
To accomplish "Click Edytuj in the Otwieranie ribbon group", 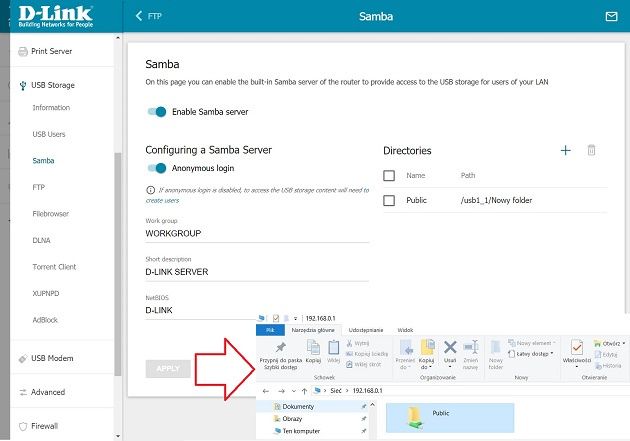I will (x=606, y=355).
